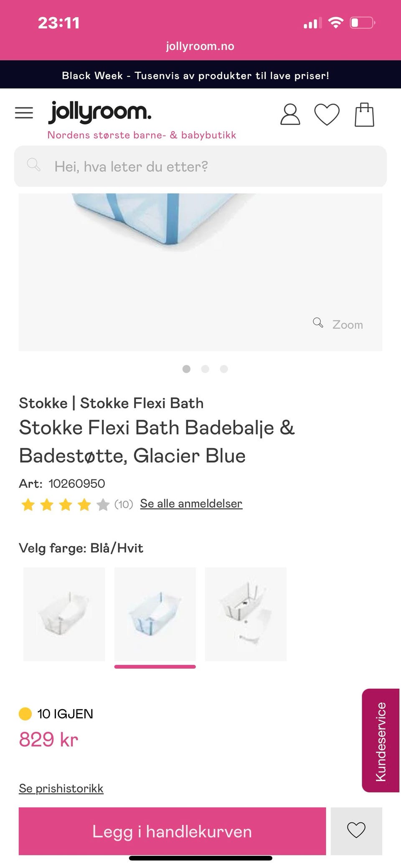The width and height of the screenshot is (401, 868).
Task: Open the user account icon
Action: pos(290,115)
